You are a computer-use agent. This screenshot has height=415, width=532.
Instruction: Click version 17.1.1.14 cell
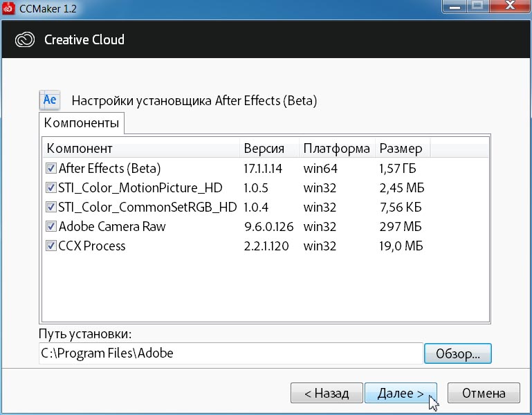coord(263,169)
